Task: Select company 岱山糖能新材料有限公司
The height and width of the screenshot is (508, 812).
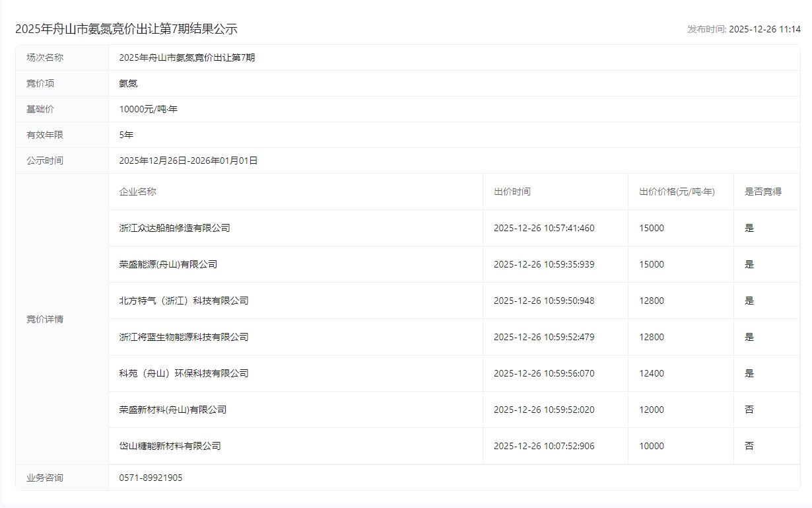Action: click(170, 446)
